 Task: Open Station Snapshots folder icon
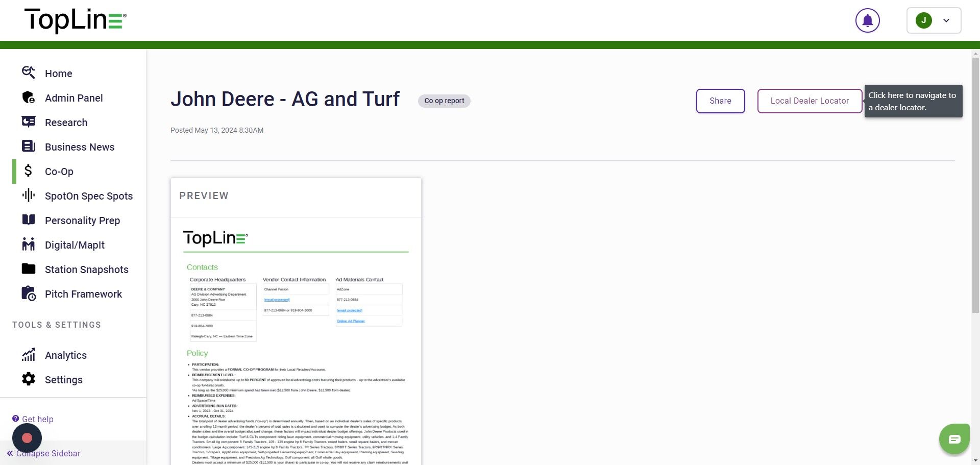pos(29,269)
